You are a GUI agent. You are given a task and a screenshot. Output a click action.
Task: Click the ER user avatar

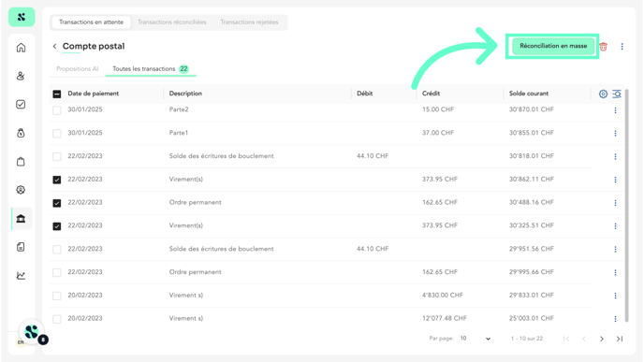[x=21, y=342]
